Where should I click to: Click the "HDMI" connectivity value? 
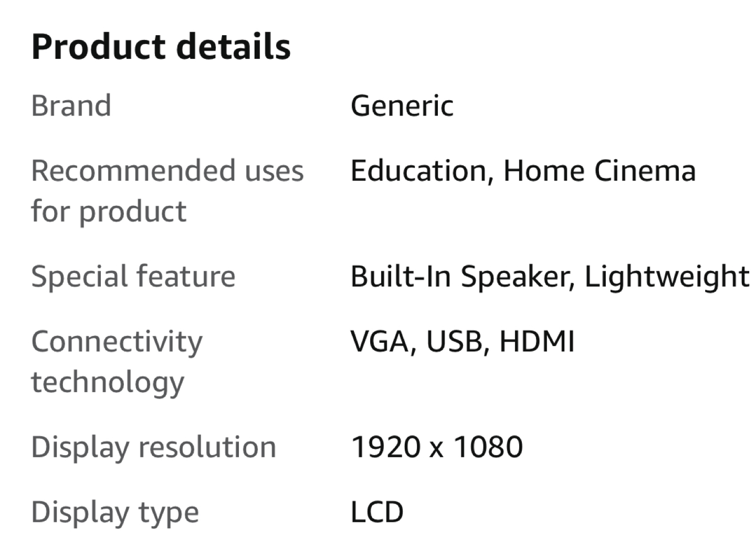537,341
